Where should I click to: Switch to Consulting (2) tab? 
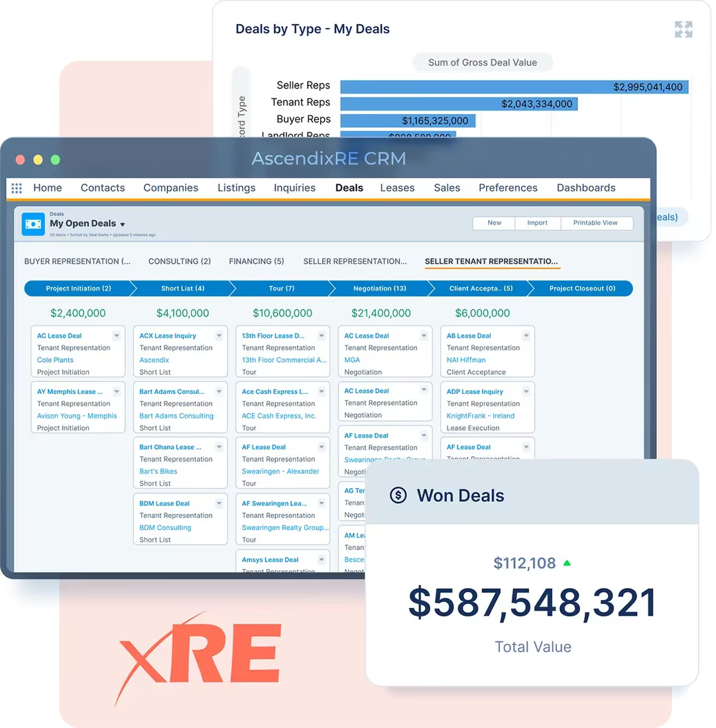point(179,261)
